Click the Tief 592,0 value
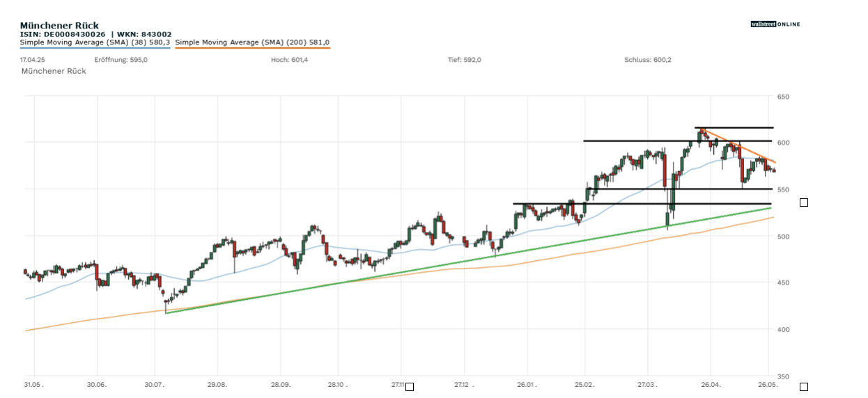 tap(464, 60)
